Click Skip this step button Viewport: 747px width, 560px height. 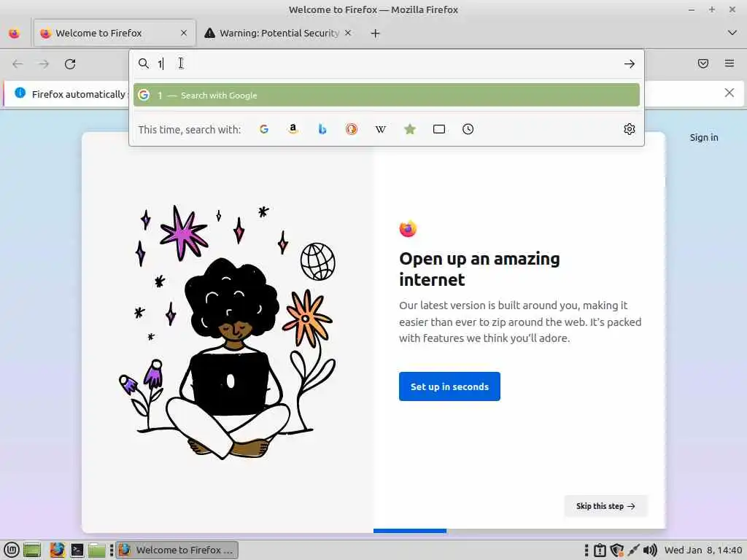pyautogui.click(x=605, y=506)
